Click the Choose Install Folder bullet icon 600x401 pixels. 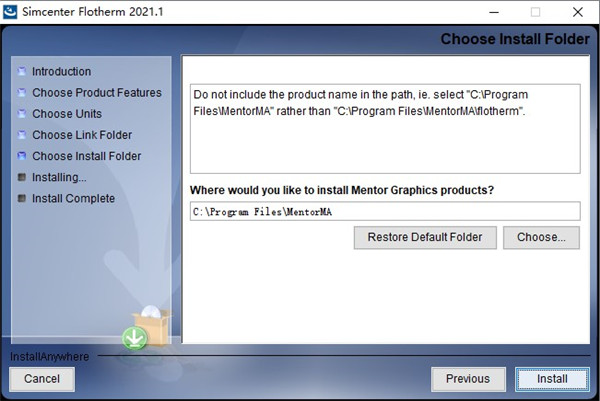click(22, 156)
